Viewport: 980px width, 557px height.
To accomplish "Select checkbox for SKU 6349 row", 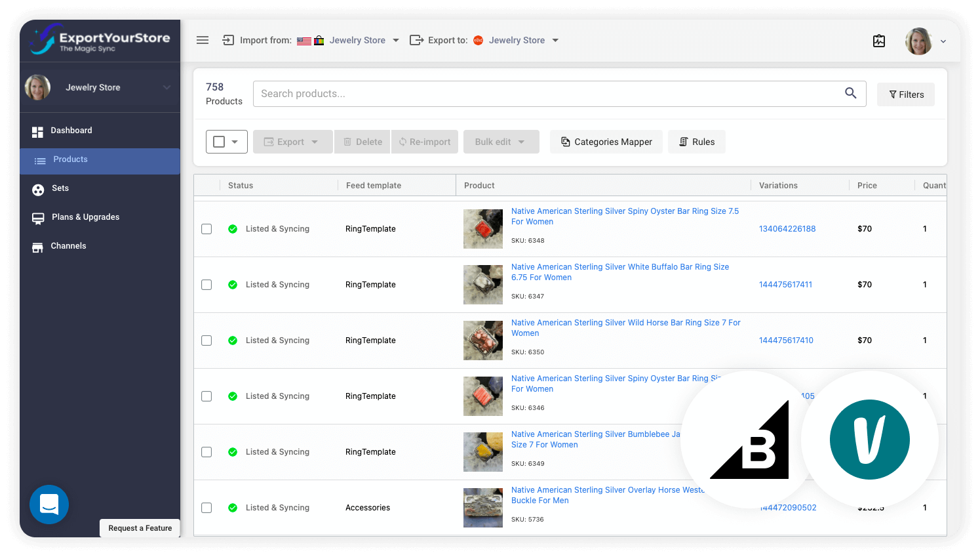I will (x=206, y=452).
